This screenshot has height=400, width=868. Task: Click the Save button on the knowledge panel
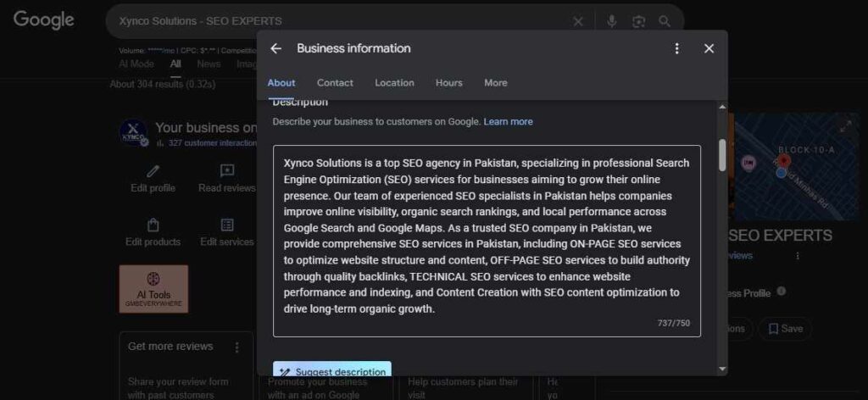tap(785, 329)
